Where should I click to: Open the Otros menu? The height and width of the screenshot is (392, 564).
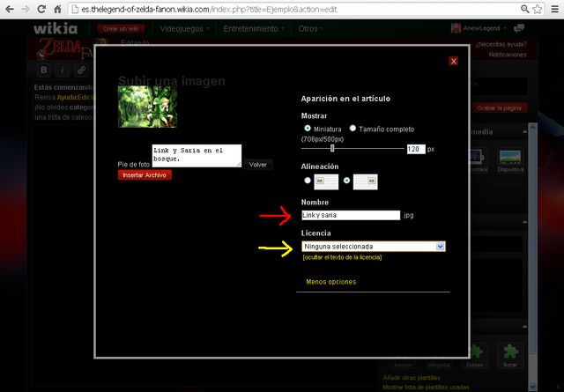click(x=310, y=29)
